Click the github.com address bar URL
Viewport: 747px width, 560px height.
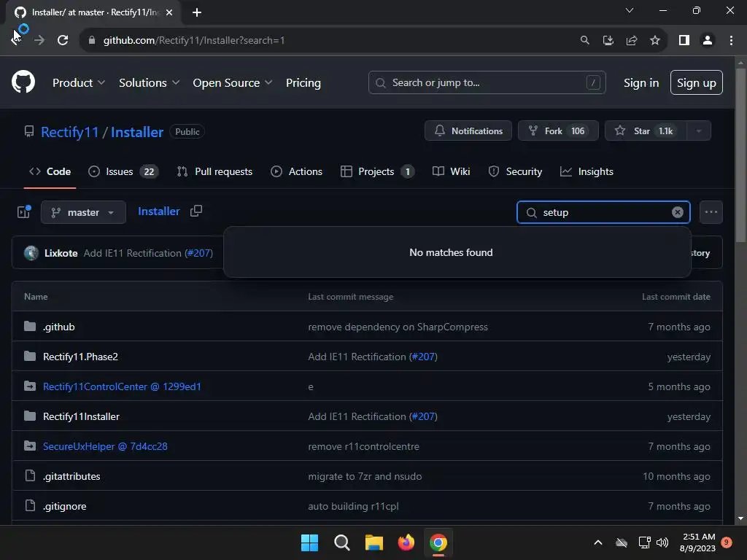click(194, 40)
